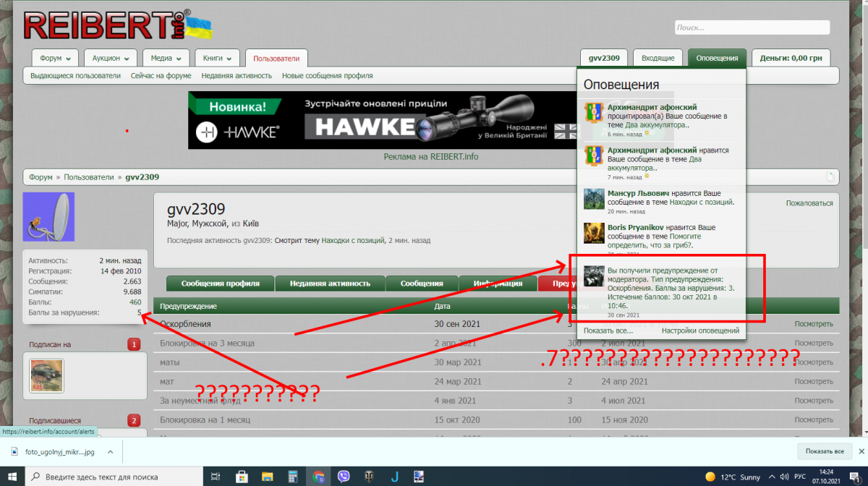
Task: Click the Boris Pryanikov notification avatar
Action: click(594, 232)
